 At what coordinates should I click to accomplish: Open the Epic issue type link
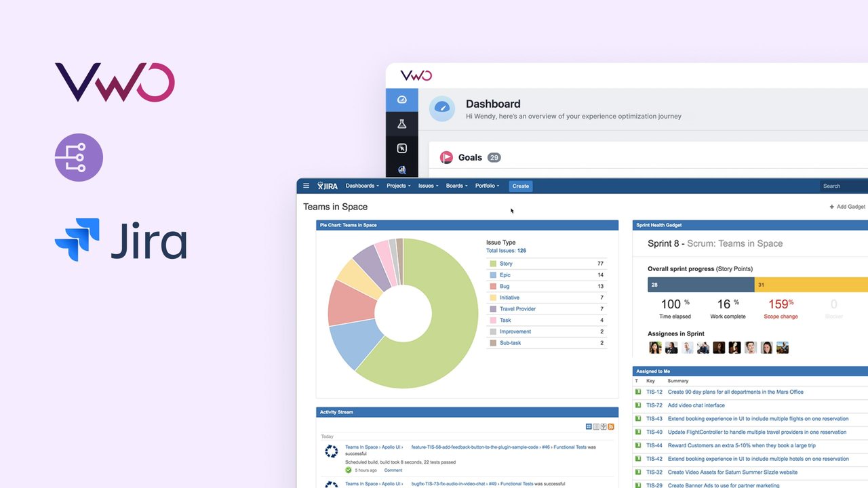click(x=505, y=275)
